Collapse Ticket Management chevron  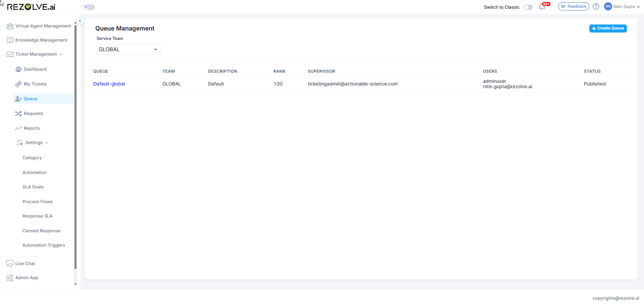[x=61, y=54]
